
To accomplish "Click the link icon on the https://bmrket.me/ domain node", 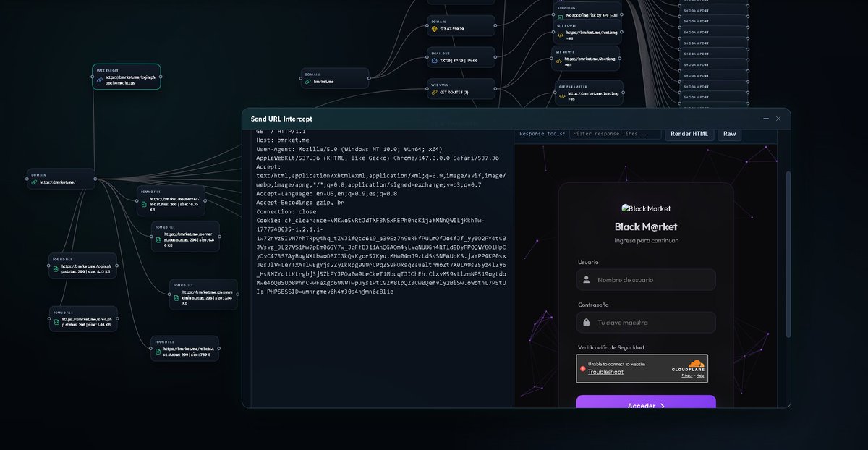I will pyautogui.click(x=34, y=182).
